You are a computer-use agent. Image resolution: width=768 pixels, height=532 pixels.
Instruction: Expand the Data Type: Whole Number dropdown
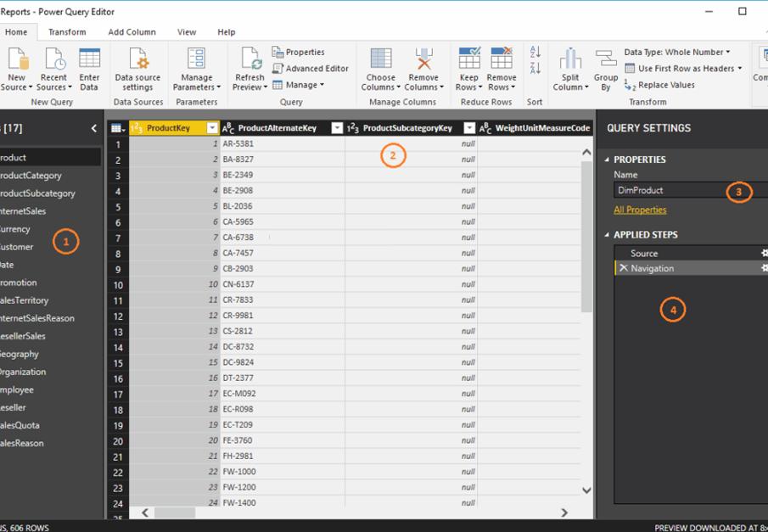(x=676, y=53)
